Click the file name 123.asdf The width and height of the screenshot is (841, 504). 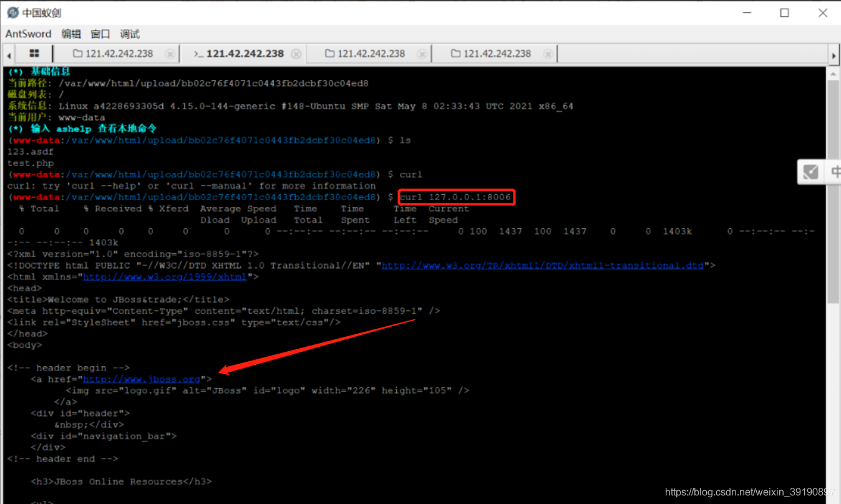31,152
